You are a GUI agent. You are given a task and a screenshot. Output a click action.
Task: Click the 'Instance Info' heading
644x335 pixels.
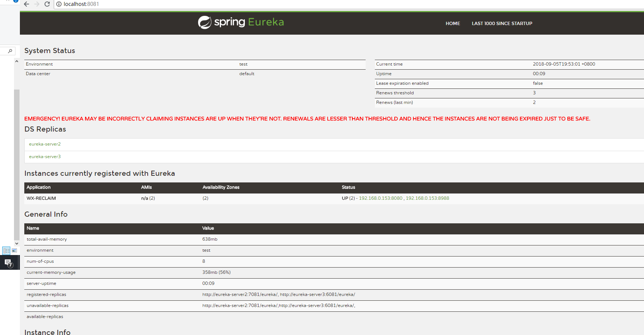click(x=47, y=332)
